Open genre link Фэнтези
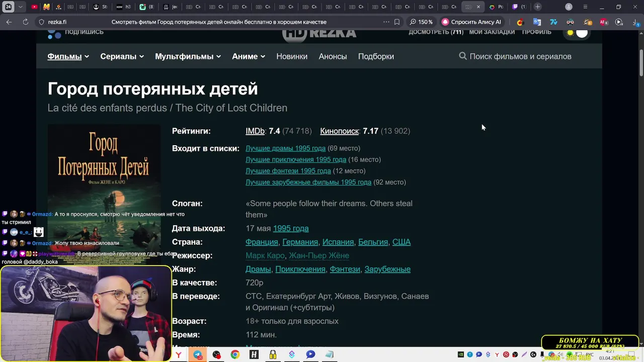644x362 pixels. coord(345,269)
